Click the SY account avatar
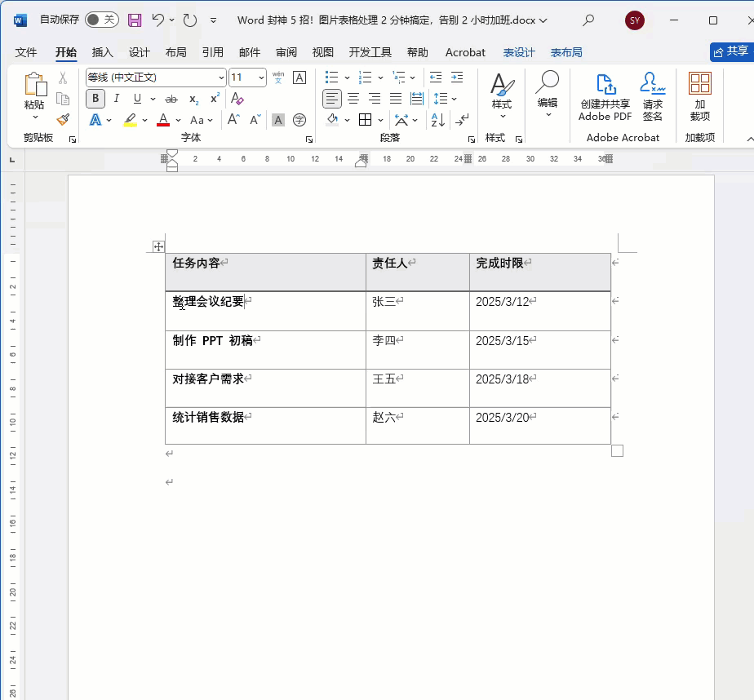 pos(634,20)
